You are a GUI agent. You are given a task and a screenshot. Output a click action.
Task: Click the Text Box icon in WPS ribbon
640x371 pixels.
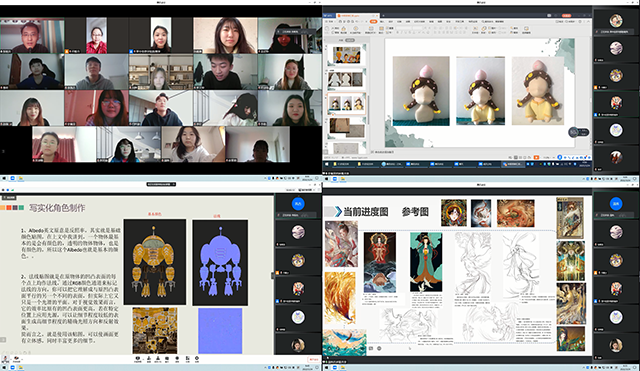475,29
